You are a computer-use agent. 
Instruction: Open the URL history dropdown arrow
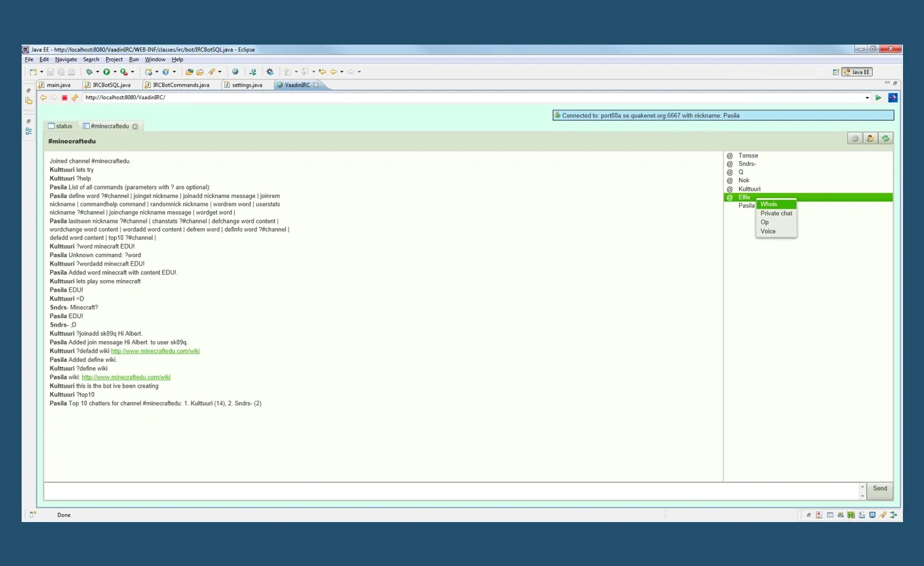(x=867, y=98)
